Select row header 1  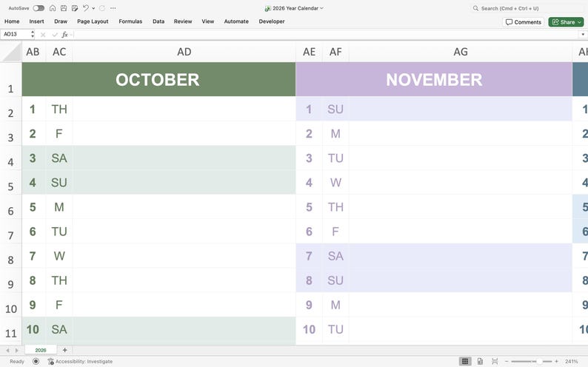[11, 79]
